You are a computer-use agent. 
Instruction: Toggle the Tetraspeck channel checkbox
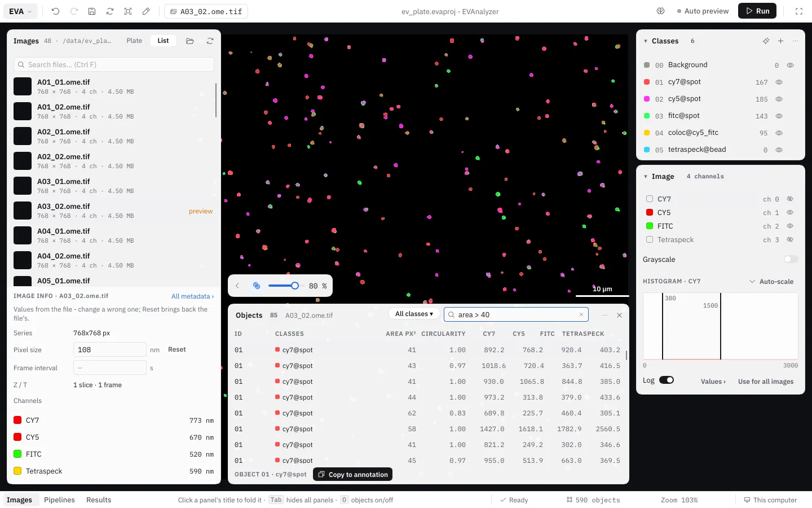650,239
